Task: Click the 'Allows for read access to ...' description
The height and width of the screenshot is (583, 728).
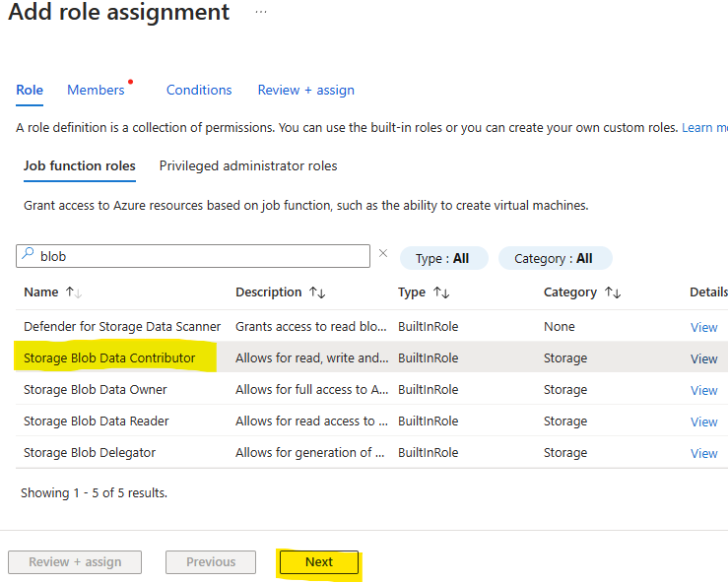Action: point(311,421)
